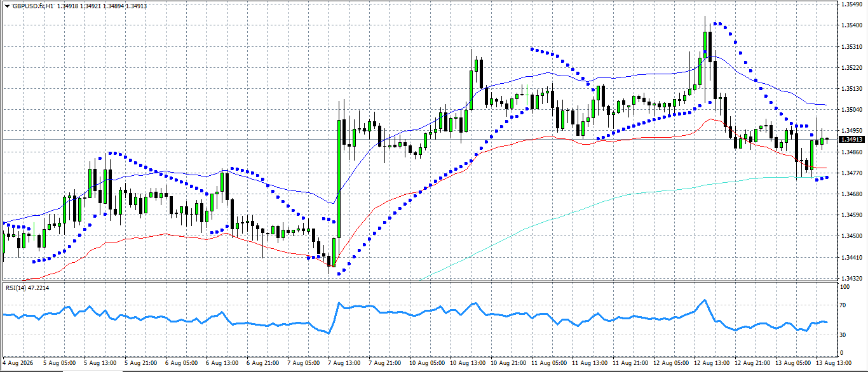Click the 1.34680 price axis label

[851, 194]
